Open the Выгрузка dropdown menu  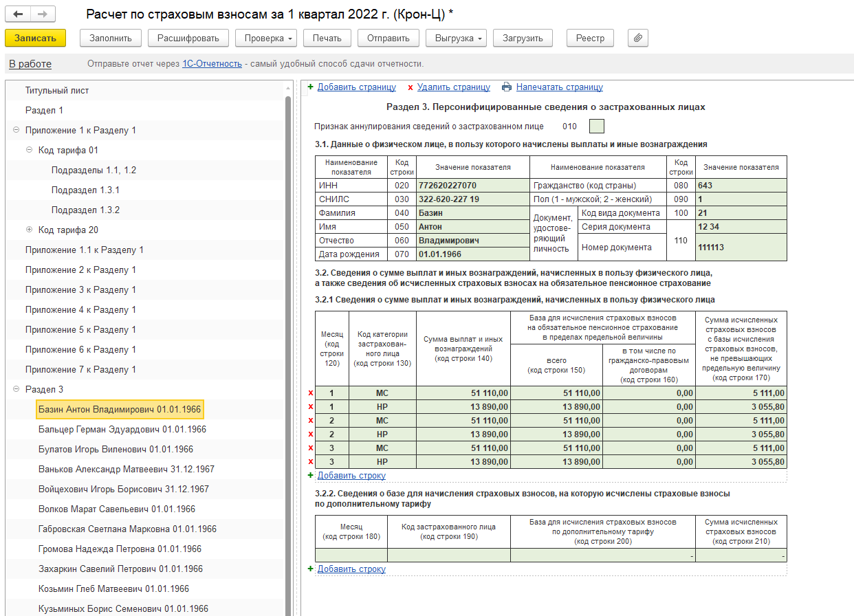[x=457, y=38]
